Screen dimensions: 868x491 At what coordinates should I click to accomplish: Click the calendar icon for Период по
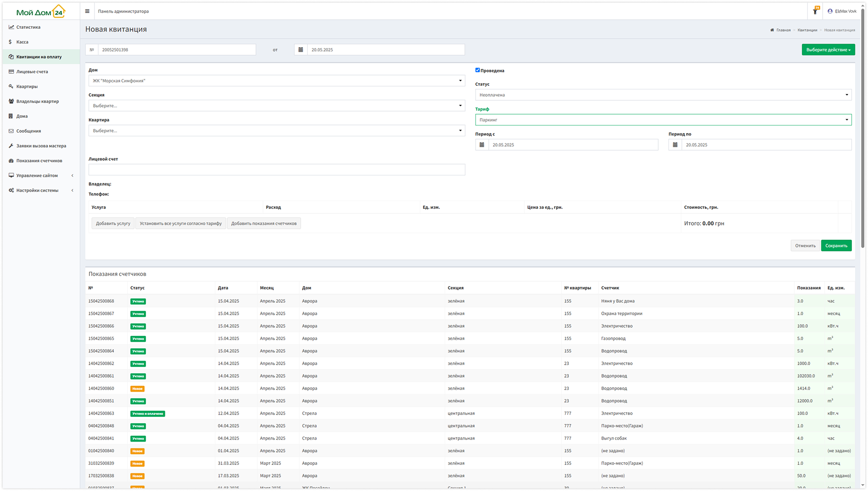coord(675,145)
